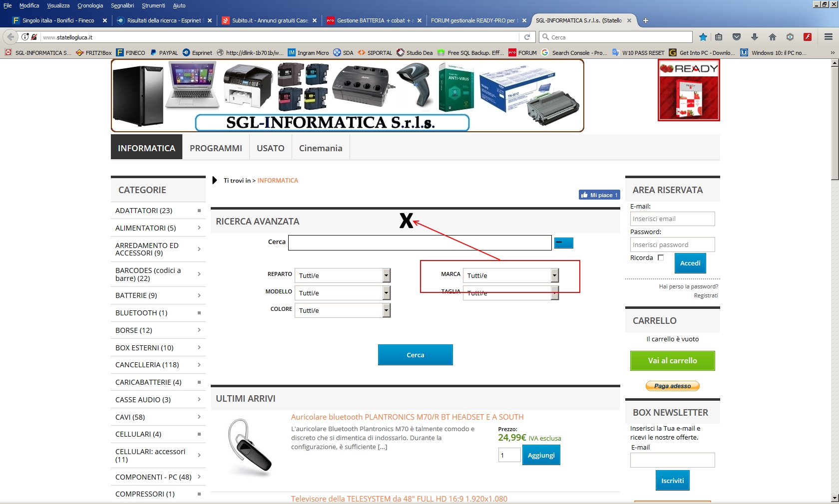This screenshot has height=504, width=839.
Task: Open the Registrati link
Action: (706, 295)
